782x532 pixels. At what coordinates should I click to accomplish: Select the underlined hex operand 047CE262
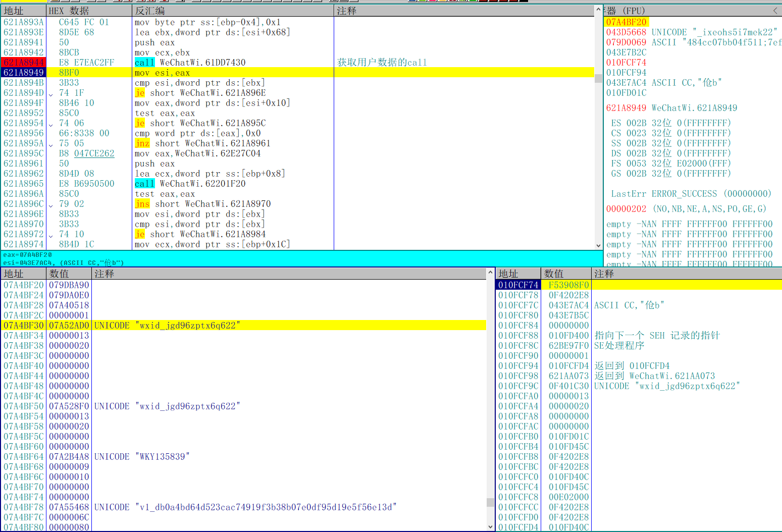(x=94, y=153)
